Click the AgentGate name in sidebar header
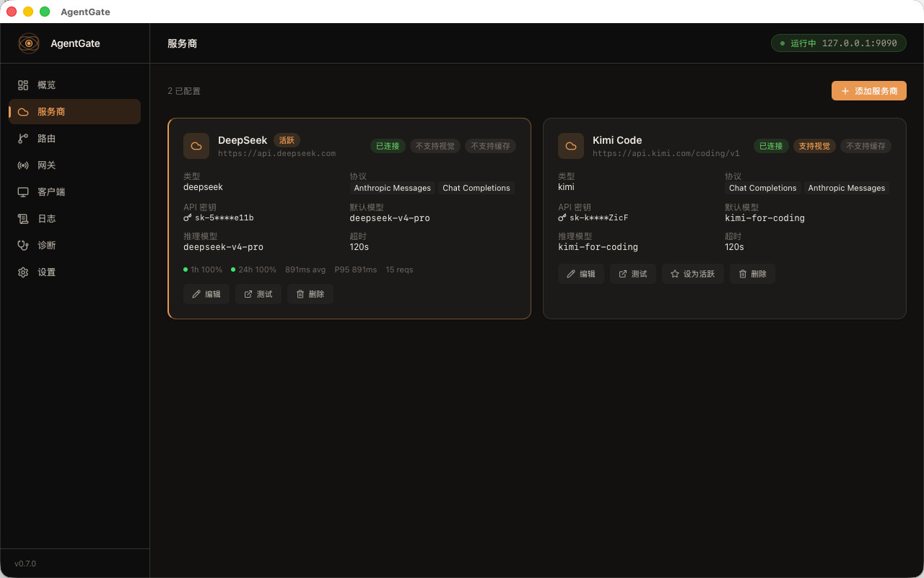Image resolution: width=924 pixels, height=578 pixels. pyautogui.click(x=75, y=43)
